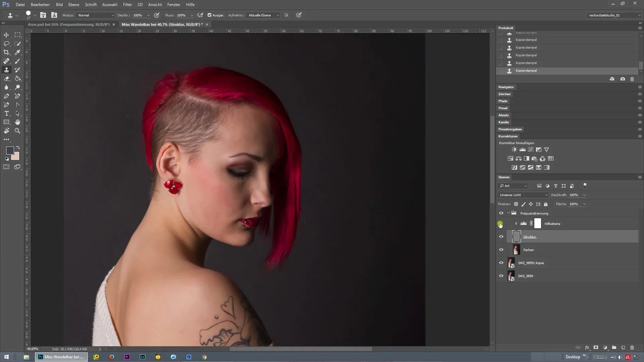
Task: Select the Struktur layer thumbnail
Action: 517,237
